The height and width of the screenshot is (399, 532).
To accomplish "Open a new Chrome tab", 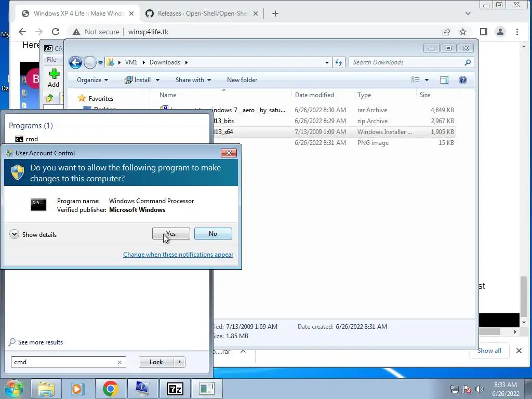I will 275,14.
